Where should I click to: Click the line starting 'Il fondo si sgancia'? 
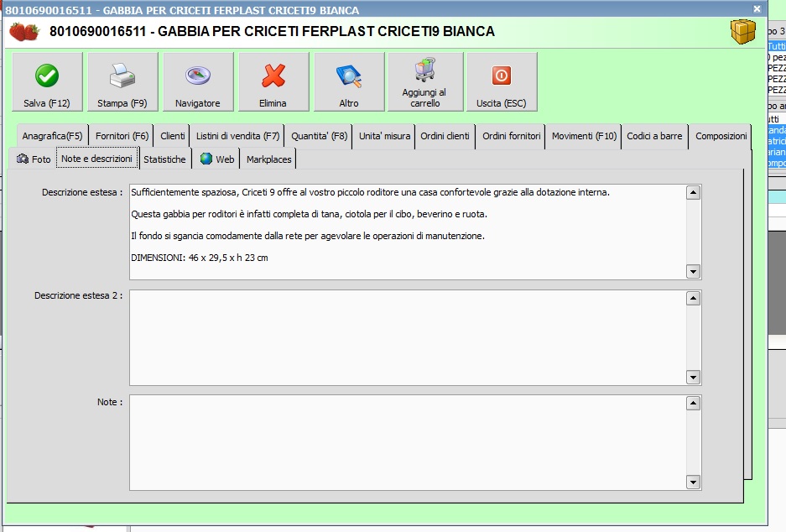[308, 236]
